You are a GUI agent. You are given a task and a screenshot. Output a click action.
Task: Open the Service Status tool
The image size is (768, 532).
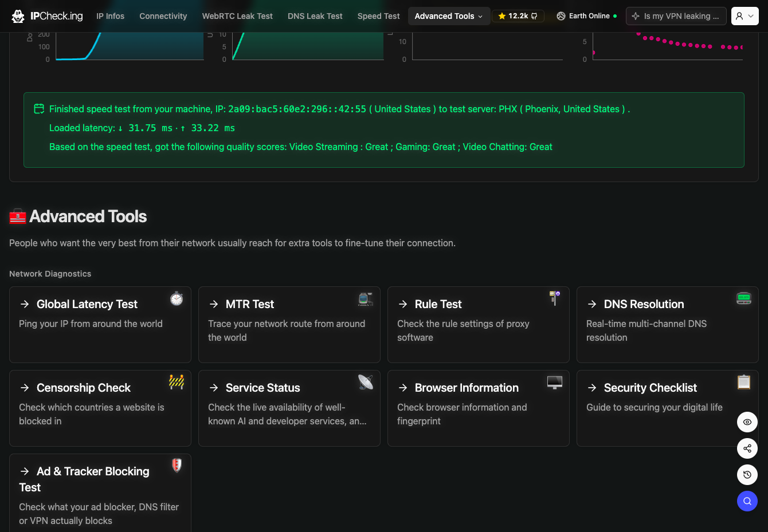tap(289, 408)
